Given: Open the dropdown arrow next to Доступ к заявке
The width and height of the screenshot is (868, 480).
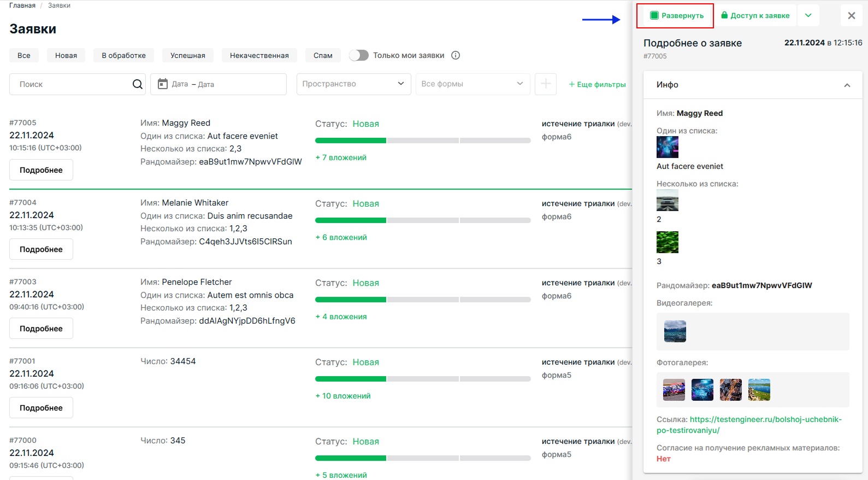Looking at the screenshot, I should [x=808, y=16].
